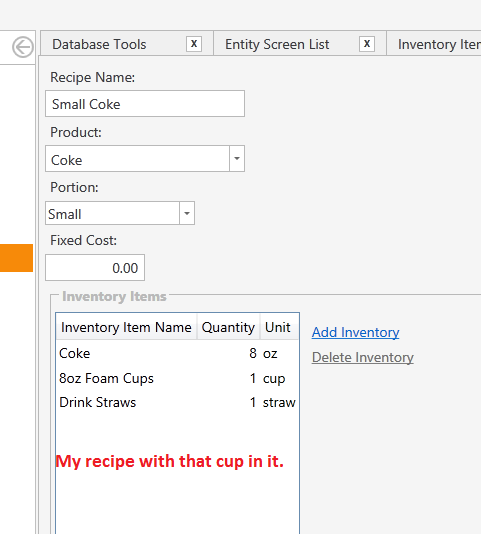The height and width of the screenshot is (534, 481).
Task: Click the Fixed Cost input field
Action: (x=95, y=268)
